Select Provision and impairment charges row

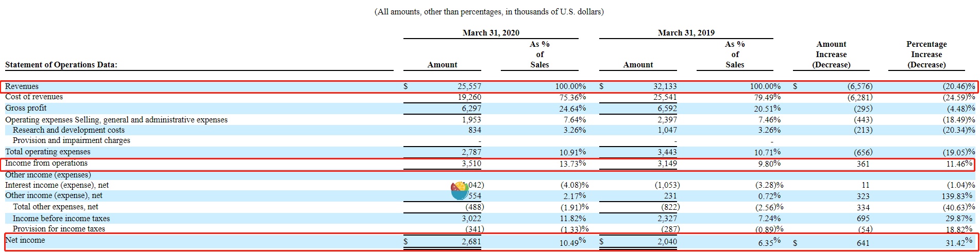(72, 140)
